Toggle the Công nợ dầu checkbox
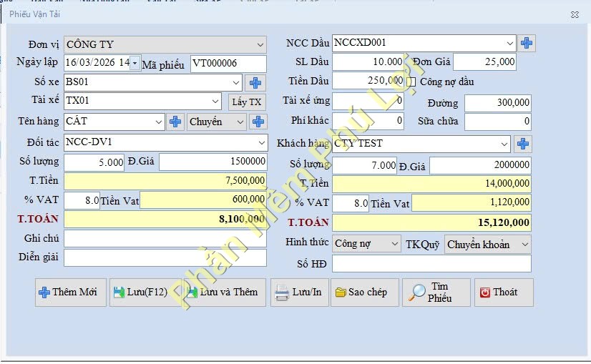Viewport: 591px width, 364px height. click(x=411, y=82)
